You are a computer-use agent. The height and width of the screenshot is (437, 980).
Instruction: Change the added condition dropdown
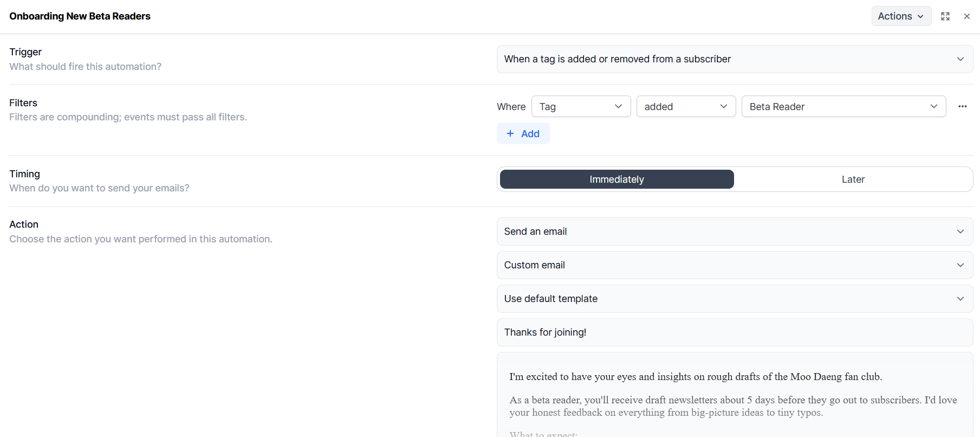685,106
